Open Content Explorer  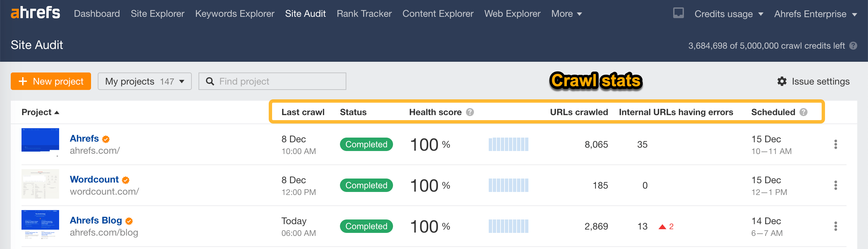click(438, 14)
